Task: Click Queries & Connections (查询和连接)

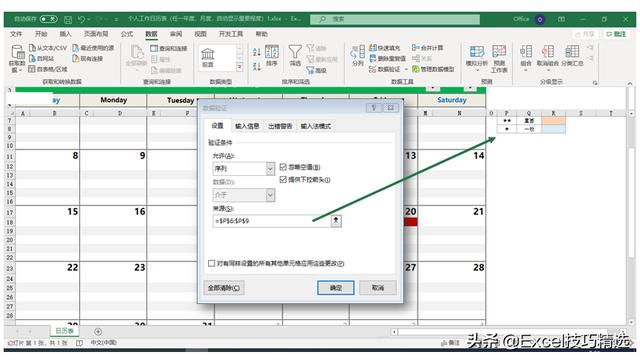Action: coord(169,49)
